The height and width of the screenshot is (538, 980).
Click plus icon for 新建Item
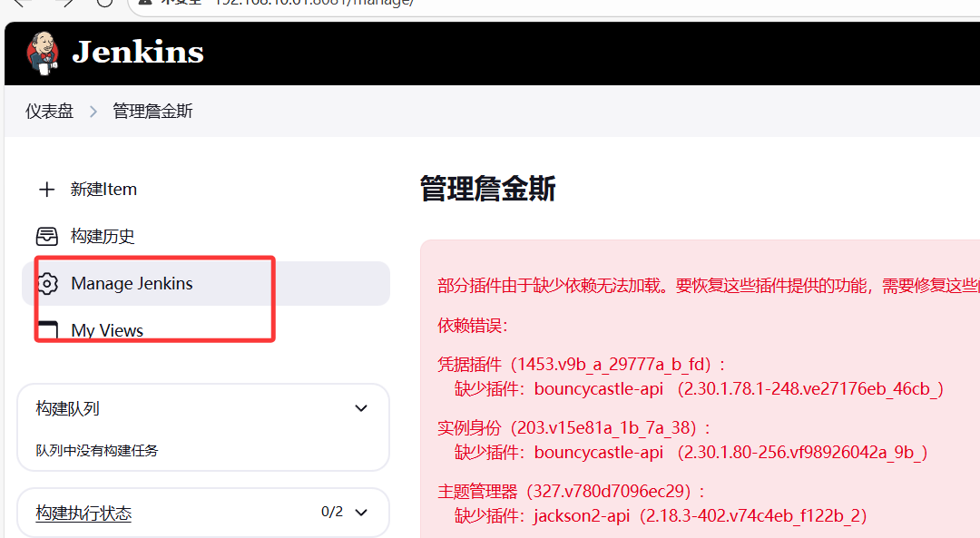47,190
